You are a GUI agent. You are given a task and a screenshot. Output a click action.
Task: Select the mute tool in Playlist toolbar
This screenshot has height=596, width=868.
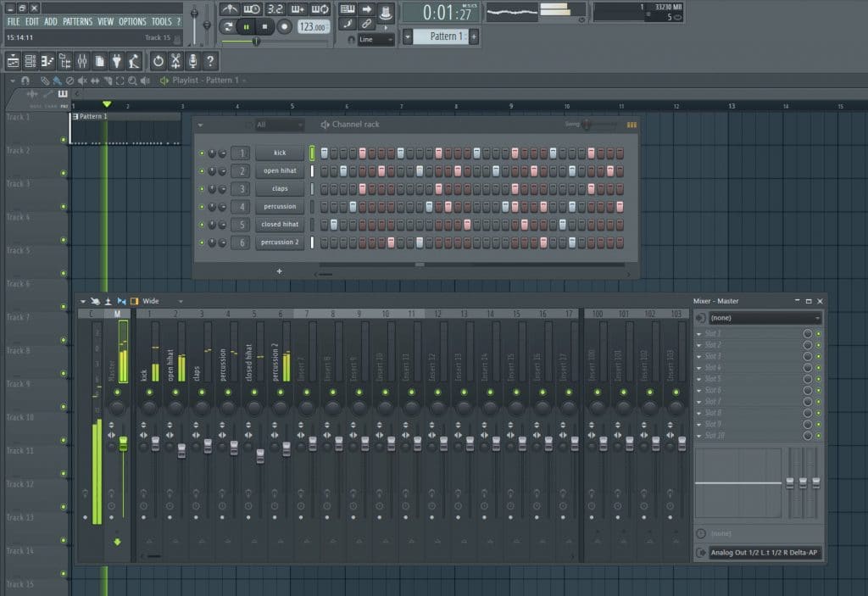point(82,81)
